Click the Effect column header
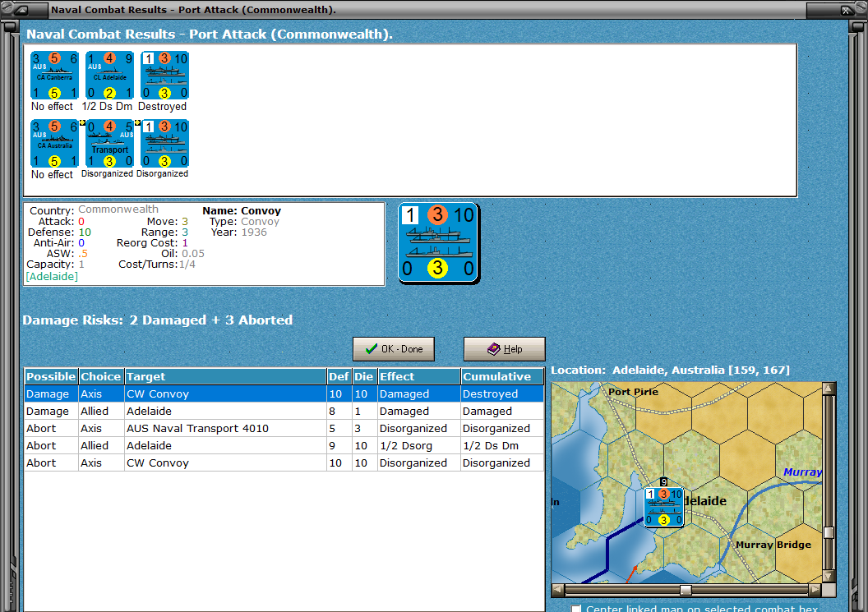Image resolution: width=868 pixels, height=612 pixels. (x=419, y=377)
